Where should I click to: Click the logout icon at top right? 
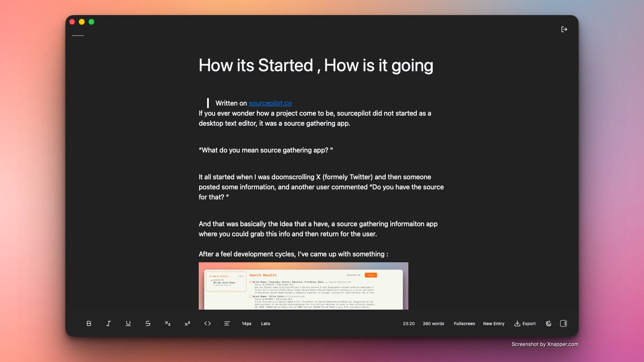[564, 29]
